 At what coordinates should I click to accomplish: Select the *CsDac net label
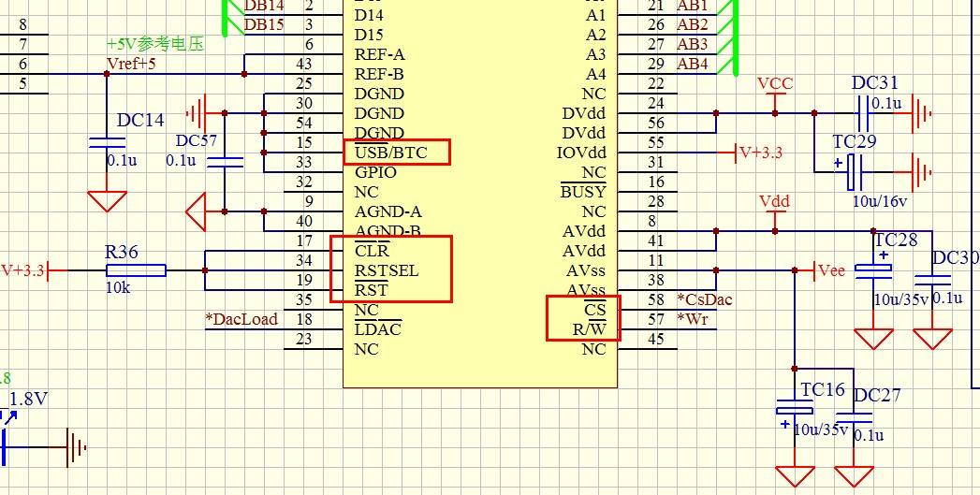[705, 299]
